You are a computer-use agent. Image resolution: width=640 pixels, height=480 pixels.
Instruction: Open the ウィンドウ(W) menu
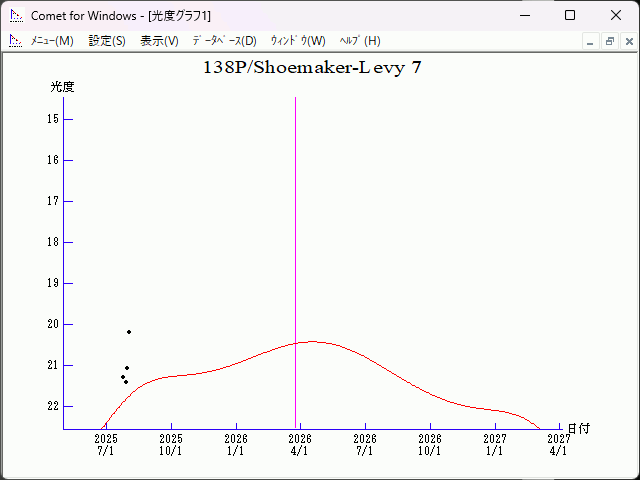pyautogui.click(x=298, y=41)
